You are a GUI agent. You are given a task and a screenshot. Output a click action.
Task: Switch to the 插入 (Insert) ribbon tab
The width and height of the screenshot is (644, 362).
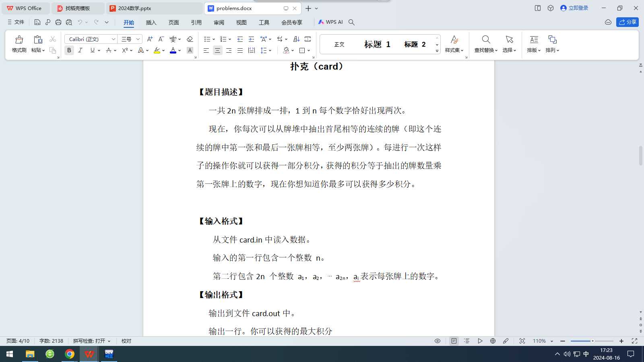tap(151, 23)
